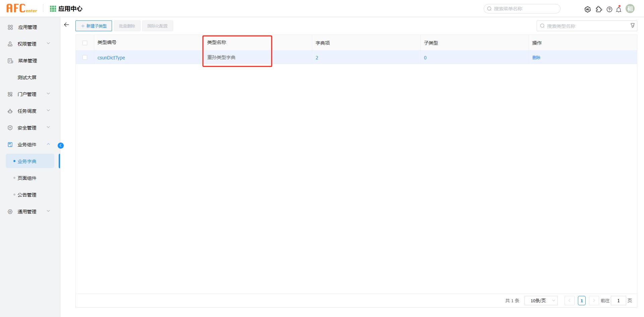Collapse sidebar with blue arrow button
The width and height of the screenshot is (644, 317).
pos(61,146)
